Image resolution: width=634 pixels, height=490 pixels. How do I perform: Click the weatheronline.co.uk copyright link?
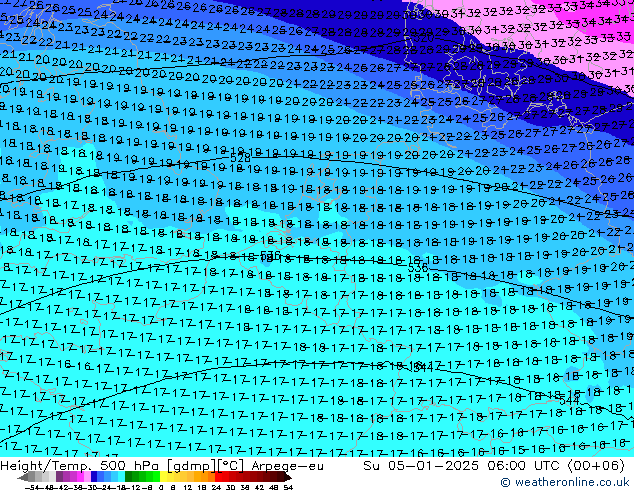[x=564, y=482]
